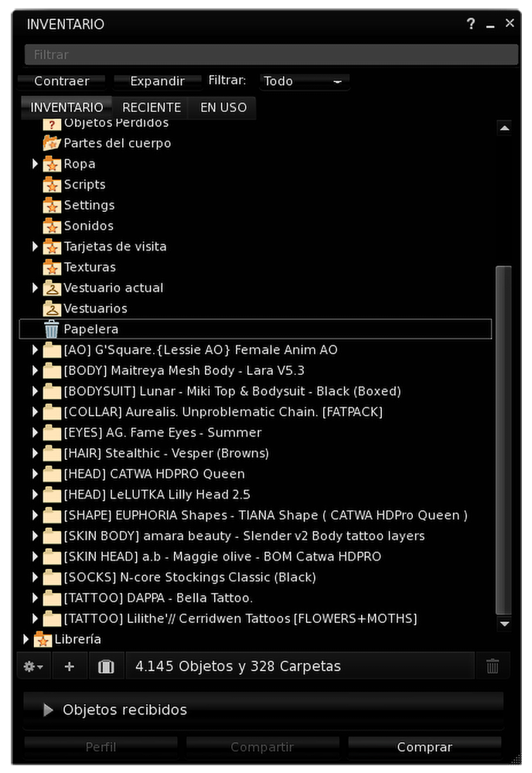The image size is (532, 773).
Task: Click the Contraer button
Action: (62, 81)
